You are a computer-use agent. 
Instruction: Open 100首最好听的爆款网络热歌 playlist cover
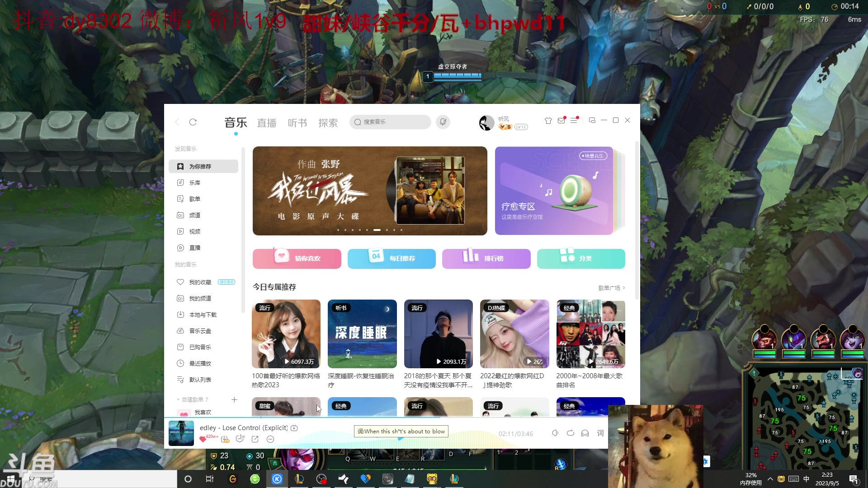tap(286, 334)
